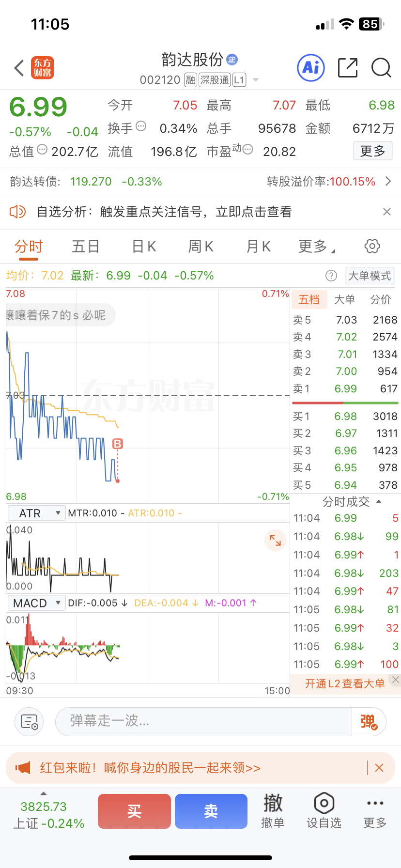Viewport: 401px width, 868px height.
Task: Tap info icon next to 市盈动
Action: (x=247, y=149)
